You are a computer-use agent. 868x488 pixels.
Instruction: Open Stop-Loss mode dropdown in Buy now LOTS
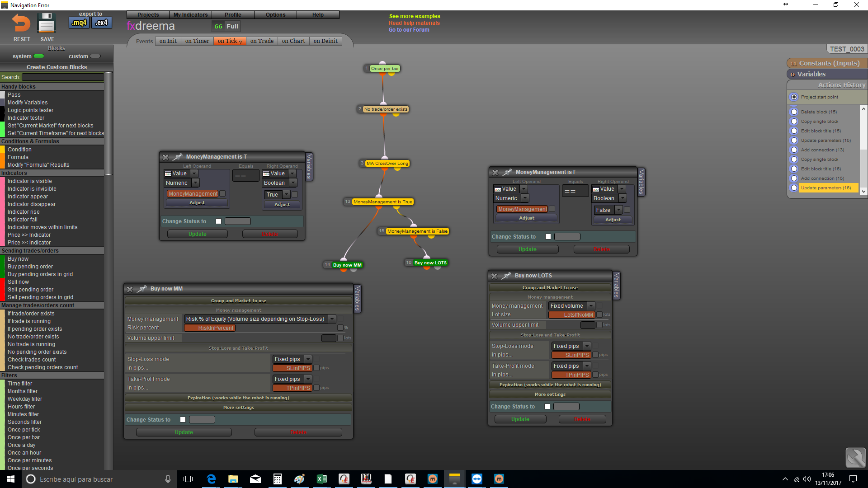tap(587, 346)
